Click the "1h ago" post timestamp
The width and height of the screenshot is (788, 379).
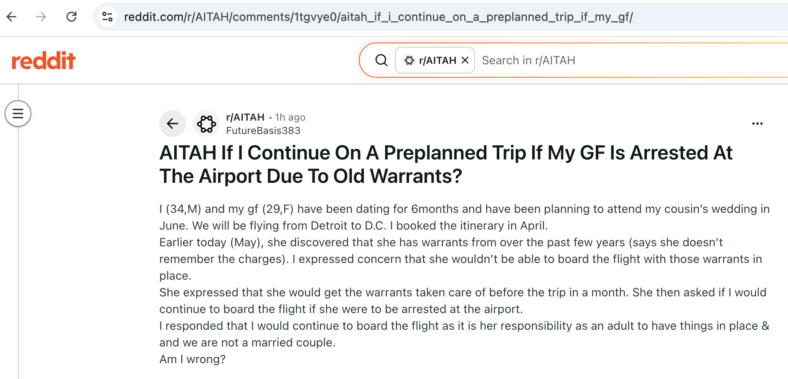[290, 118]
